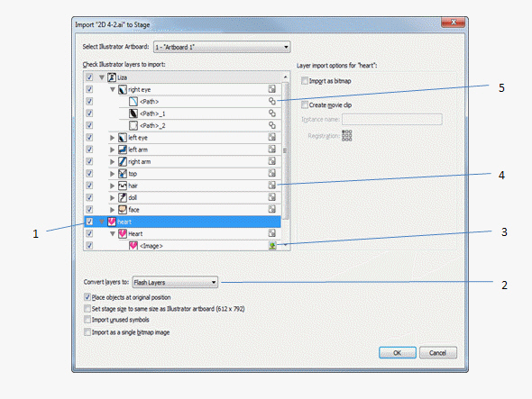Expand the top group
Viewport: 532px width, 399px height.
click(x=113, y=174)
